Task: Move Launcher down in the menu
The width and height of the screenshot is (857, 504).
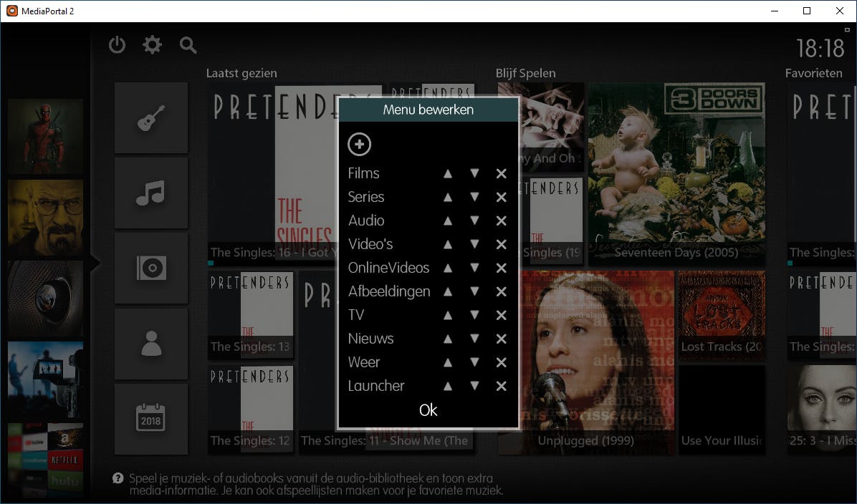Action: pos(474,386)
